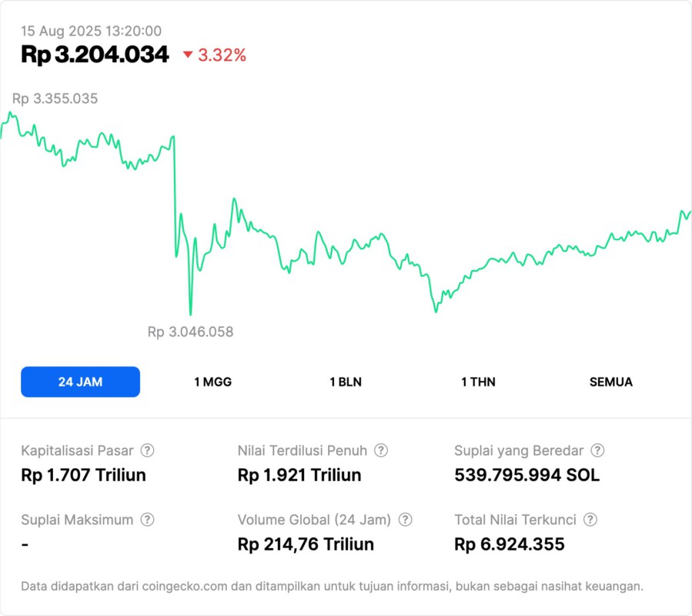The width and height of the screenshot is (692, 616).
Task: Click help icon beside Total Nilai Terkunci
Action: [x=590, y=520]
